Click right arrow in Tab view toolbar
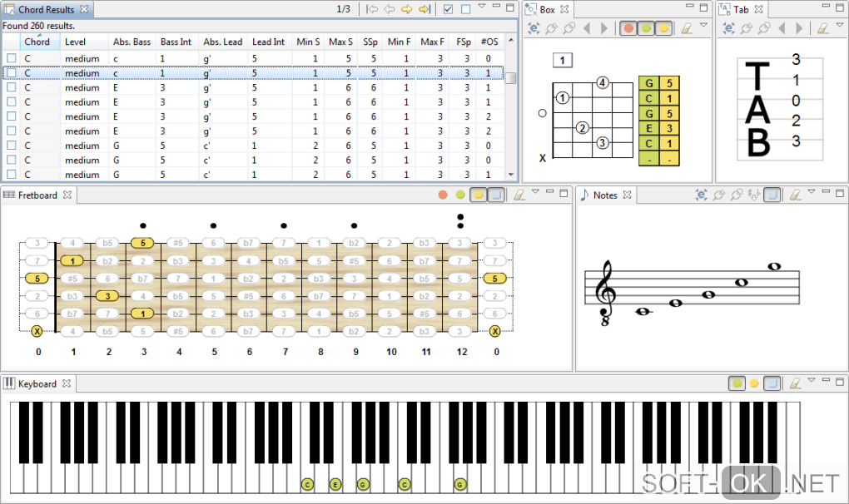The height and width of the screenshot is (504, 849). [799, 28]
